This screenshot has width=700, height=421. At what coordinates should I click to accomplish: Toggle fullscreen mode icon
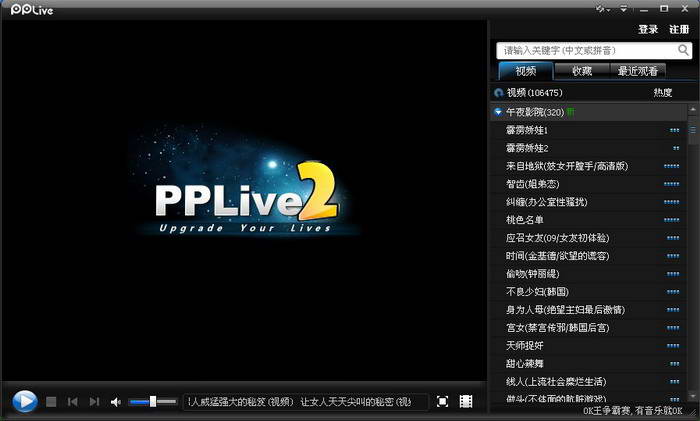(442, 402)
